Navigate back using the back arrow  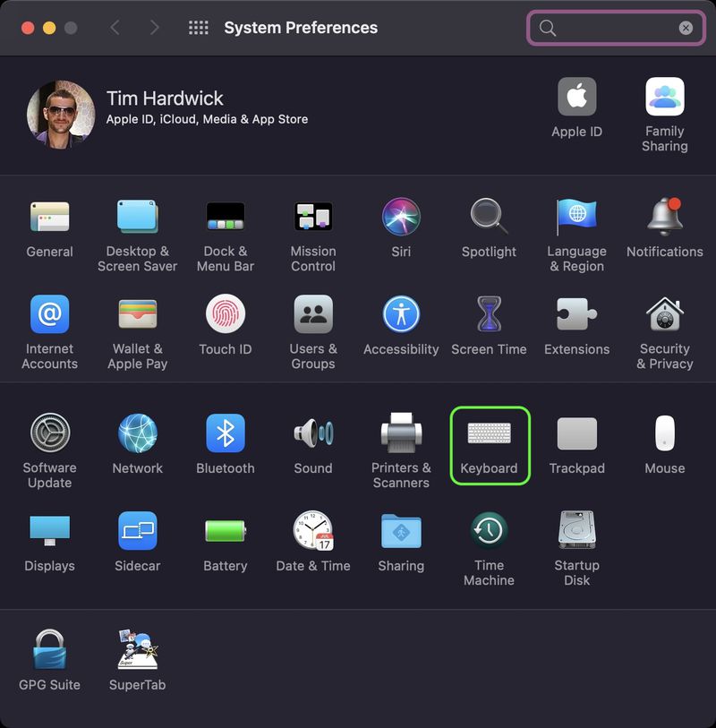pos(115,27)
